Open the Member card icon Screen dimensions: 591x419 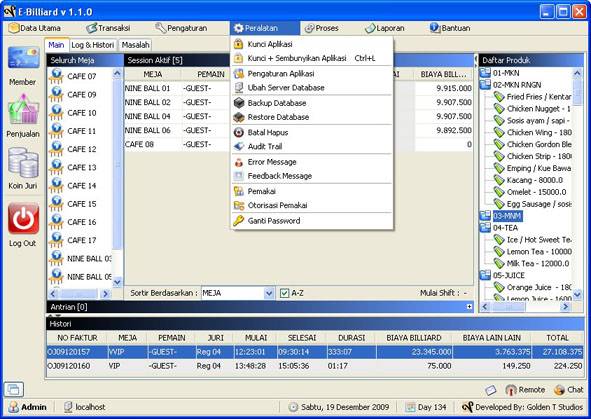tap(23, 57)
